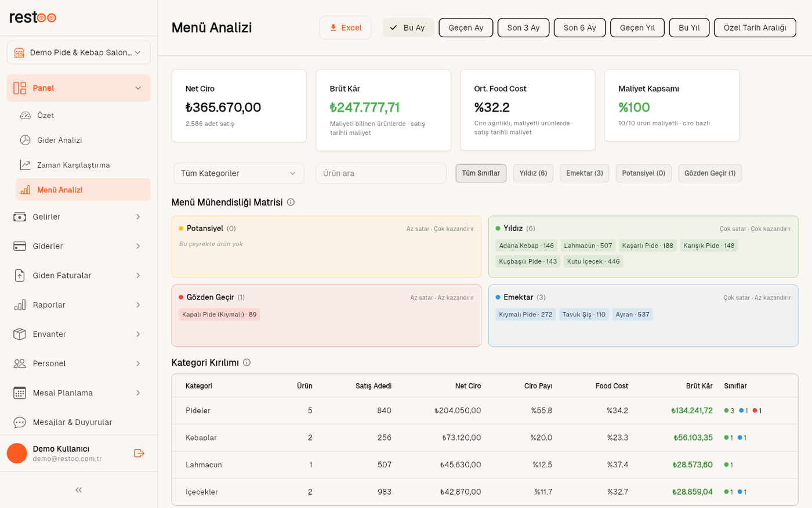Select the Geçen Ay date filter
Screen dimensions: 812x508
466,28
